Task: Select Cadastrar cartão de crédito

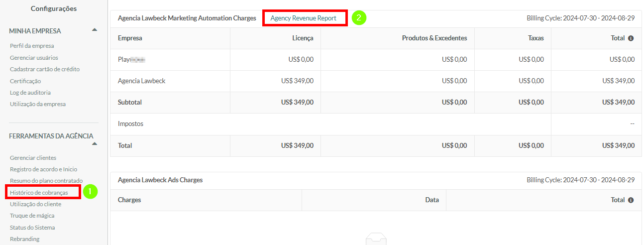Action: click(x=45, y=69)
